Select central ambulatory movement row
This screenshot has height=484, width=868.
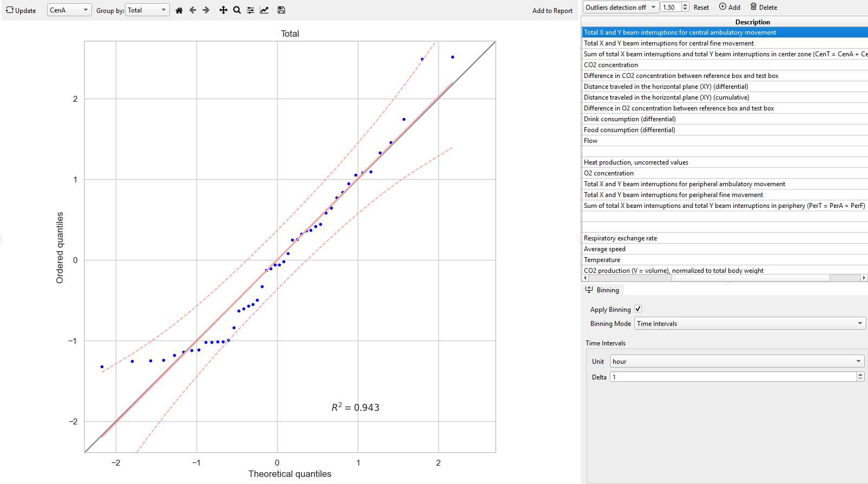(725, 32)
